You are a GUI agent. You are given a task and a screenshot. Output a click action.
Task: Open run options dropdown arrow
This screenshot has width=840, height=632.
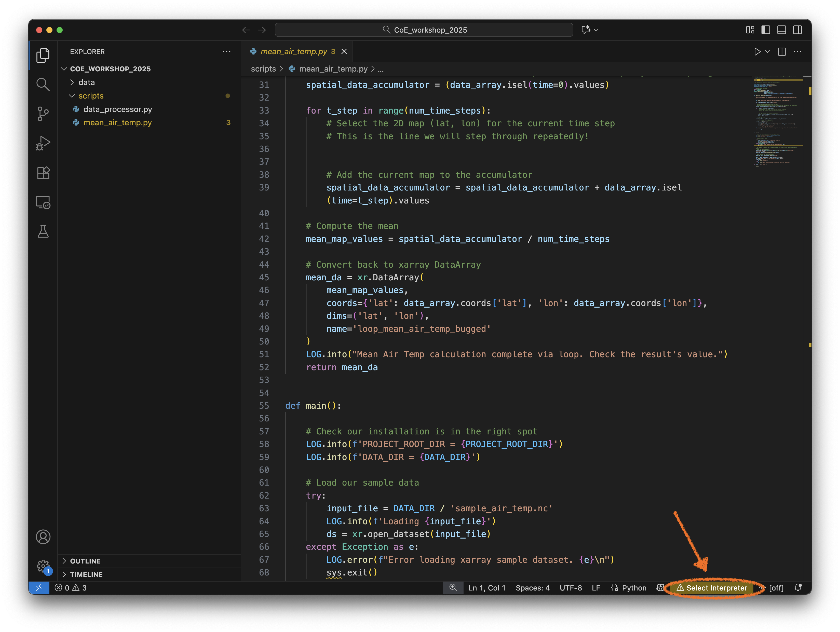767,52
